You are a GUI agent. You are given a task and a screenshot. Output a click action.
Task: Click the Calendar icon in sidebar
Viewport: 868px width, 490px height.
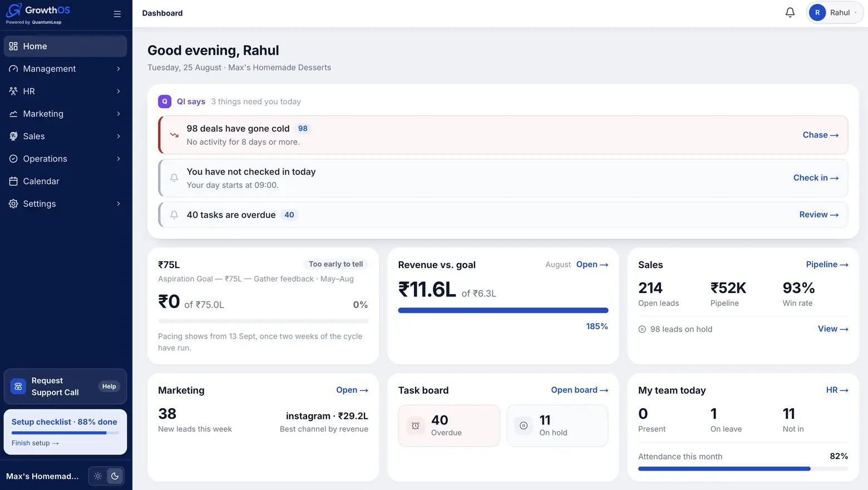click(13, 181)
